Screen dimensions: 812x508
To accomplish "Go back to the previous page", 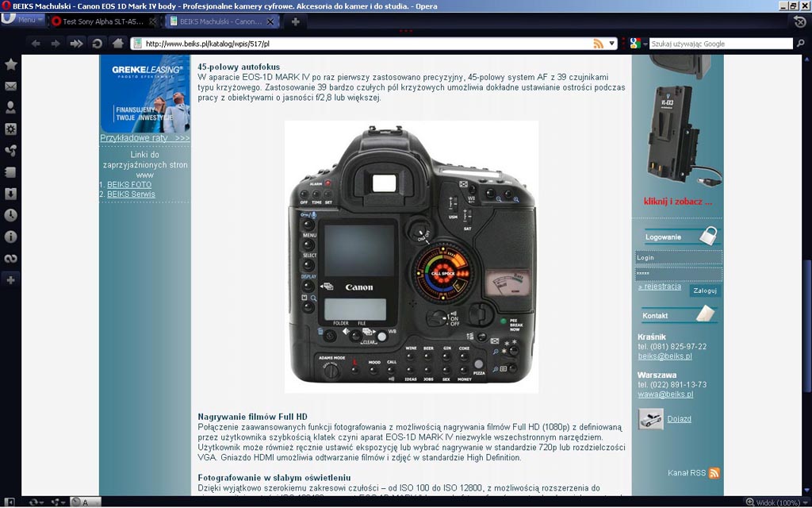I will (x=36, y=44).
